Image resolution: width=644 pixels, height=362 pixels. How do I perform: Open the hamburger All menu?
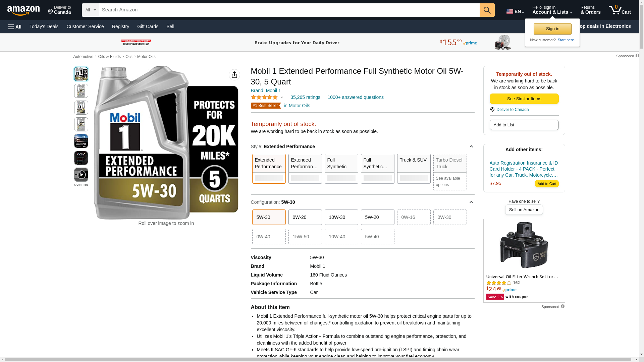pyautogui.click(x=15, y=26)
